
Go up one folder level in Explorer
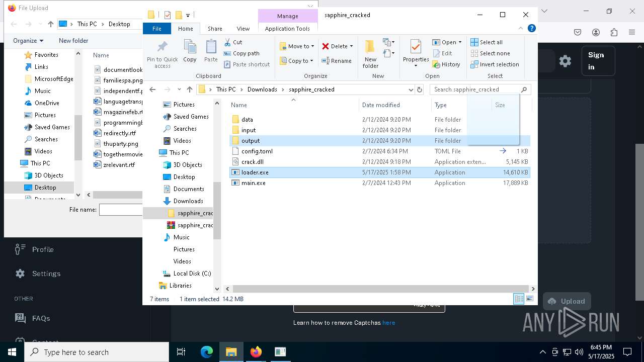tap(190, 89)
